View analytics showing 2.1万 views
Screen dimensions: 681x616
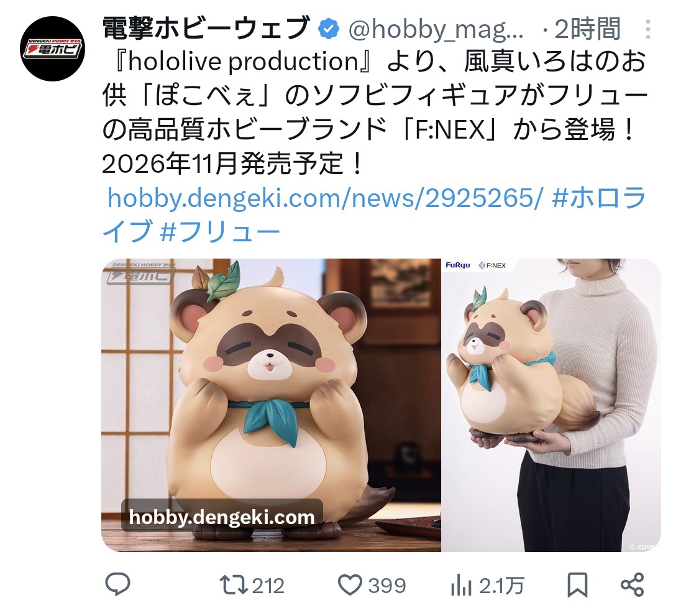(487, 585)
